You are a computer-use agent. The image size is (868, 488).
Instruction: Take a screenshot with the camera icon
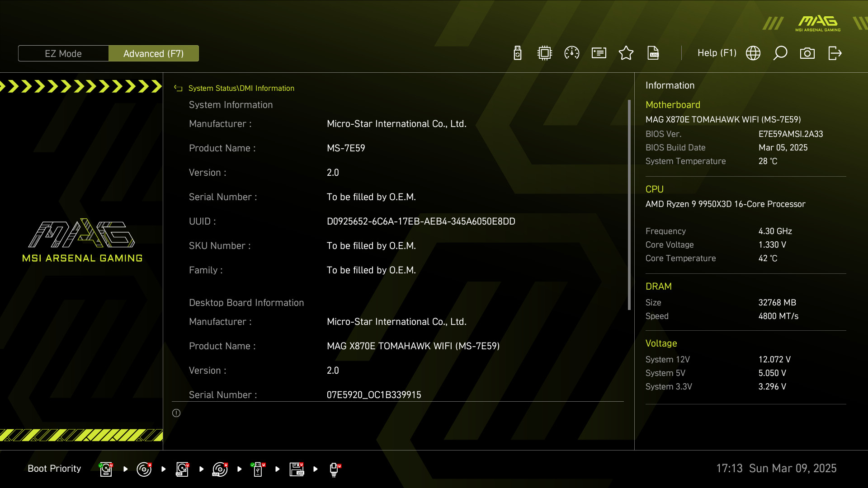pyautogui.click(x=807, y=53)
